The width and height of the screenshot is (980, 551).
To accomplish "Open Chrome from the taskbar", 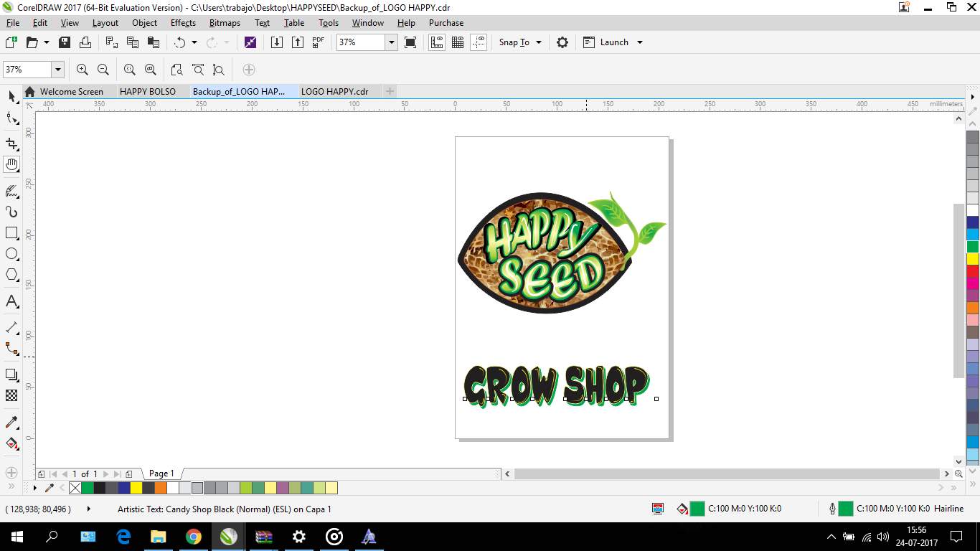I will tap(194, 537).
